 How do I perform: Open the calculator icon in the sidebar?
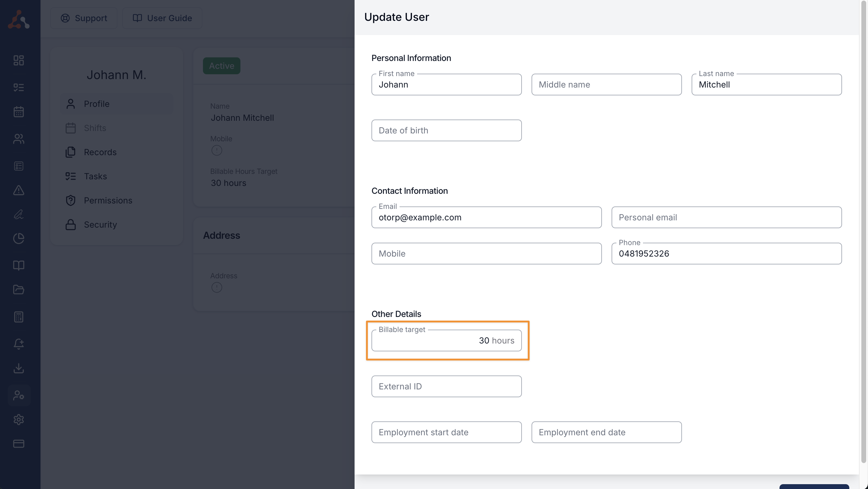(18, 317)
